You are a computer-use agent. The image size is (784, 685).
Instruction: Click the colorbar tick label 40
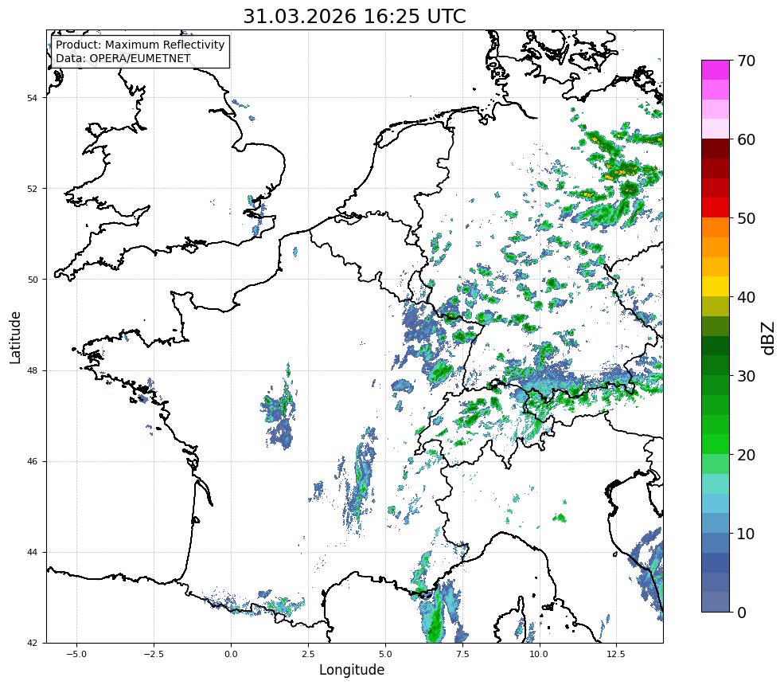[x=746, y=297]
